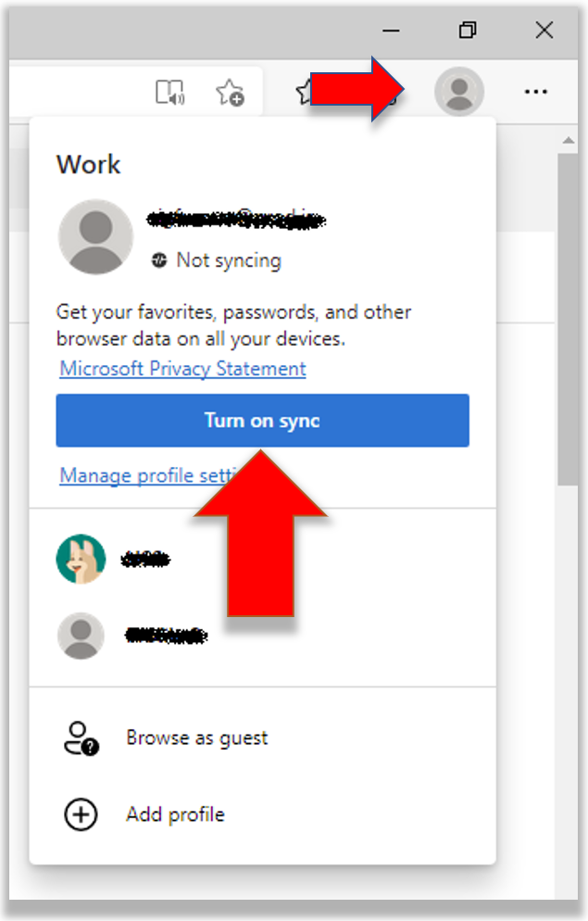The image size is (588, 921).
Task: Click the profile avatar in the browser toolbar
Action: [x=458, y=91]
